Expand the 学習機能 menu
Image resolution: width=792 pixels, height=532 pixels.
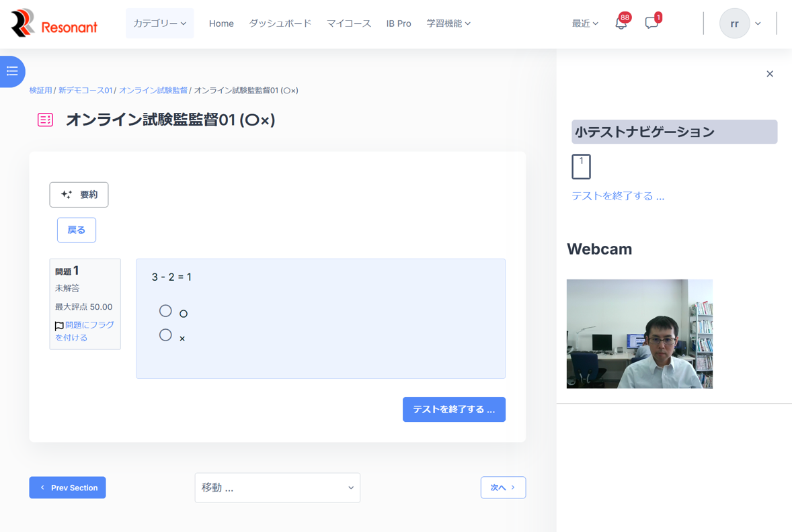pyautogui.click(x=448, y=24)
